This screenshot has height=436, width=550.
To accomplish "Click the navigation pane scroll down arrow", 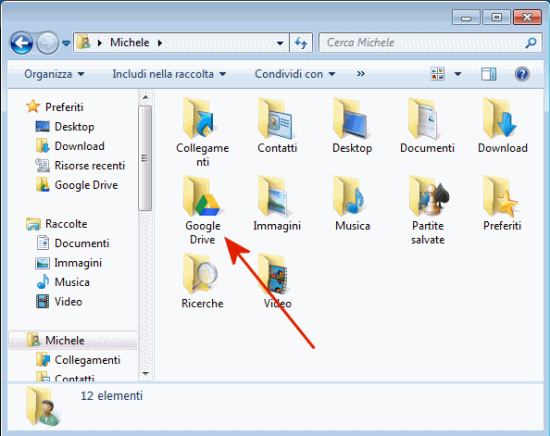I will 146,374.
